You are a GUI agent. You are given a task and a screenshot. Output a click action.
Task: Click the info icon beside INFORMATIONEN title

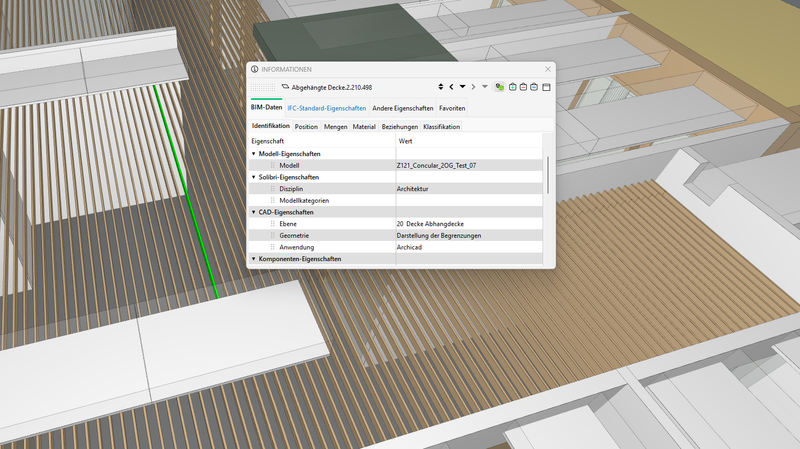[254, 69]
